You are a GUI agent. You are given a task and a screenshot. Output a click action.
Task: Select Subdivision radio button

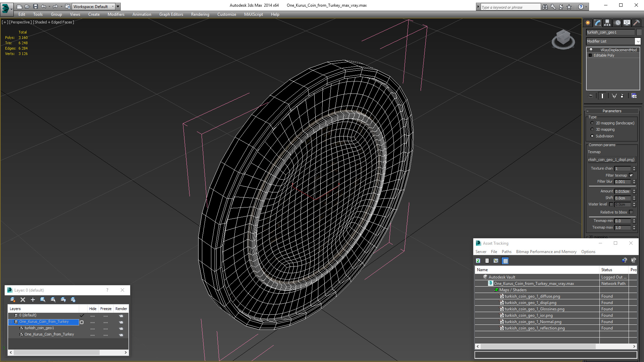click(592, 136)
